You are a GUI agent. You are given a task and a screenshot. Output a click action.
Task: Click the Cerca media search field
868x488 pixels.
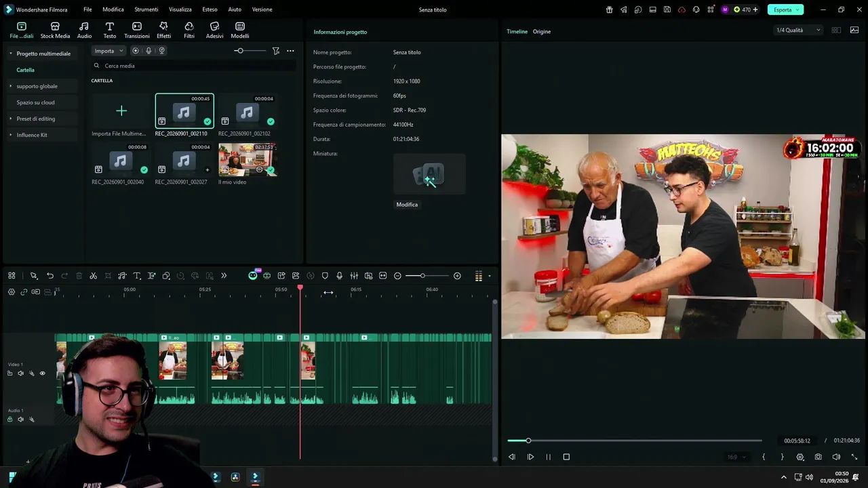[x=193, y=66]
